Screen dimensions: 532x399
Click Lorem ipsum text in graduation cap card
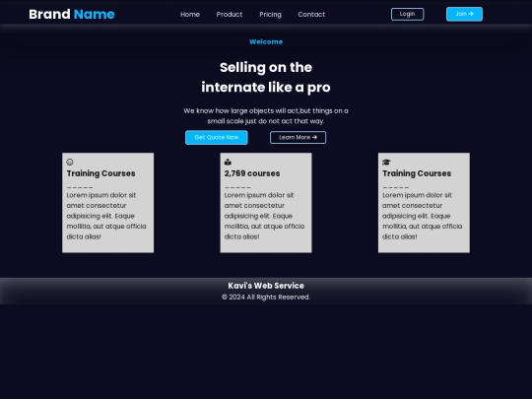[x=423, y=216]
